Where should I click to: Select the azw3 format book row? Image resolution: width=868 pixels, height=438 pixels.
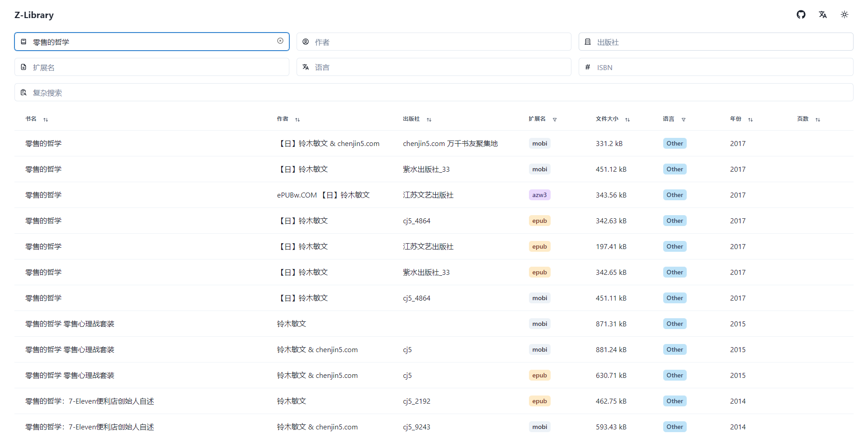(x=43, y=195)
